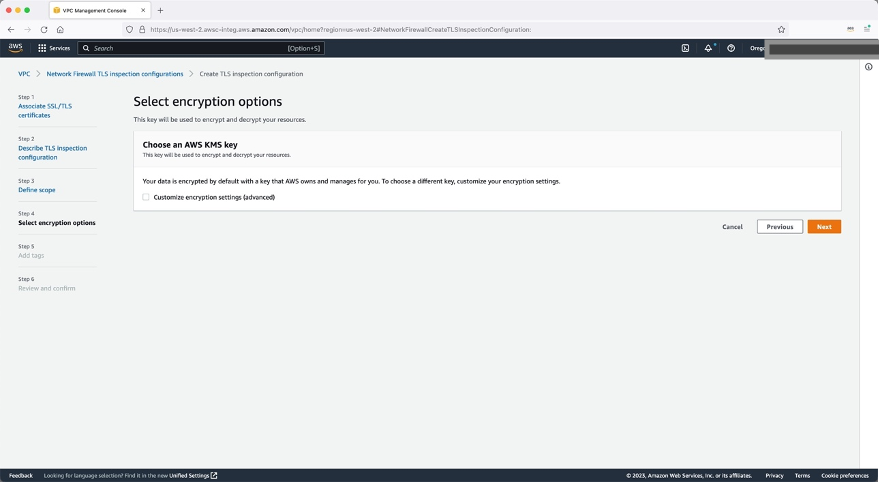Click Step 5 Add tags label
Viewport: 879px width, 483px height.
[31, 256]
